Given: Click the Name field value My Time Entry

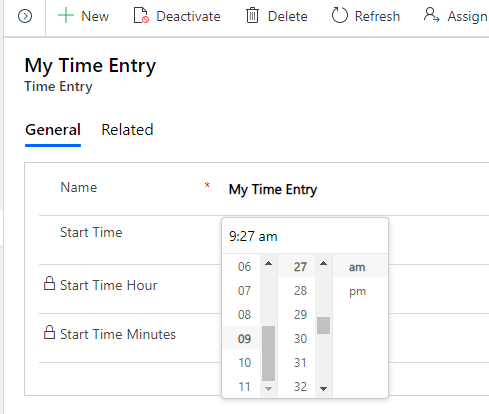Looking at the screenshot, I should click(273, 189).
